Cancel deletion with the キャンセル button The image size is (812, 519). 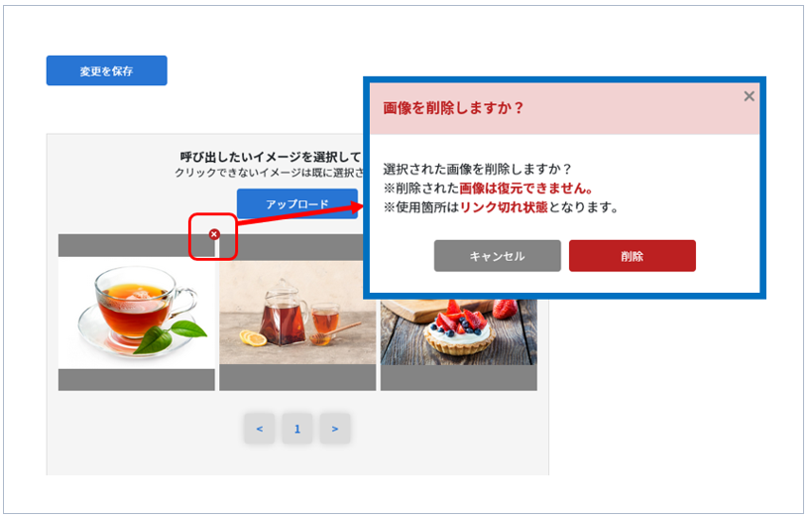click(x=497, y=256)
